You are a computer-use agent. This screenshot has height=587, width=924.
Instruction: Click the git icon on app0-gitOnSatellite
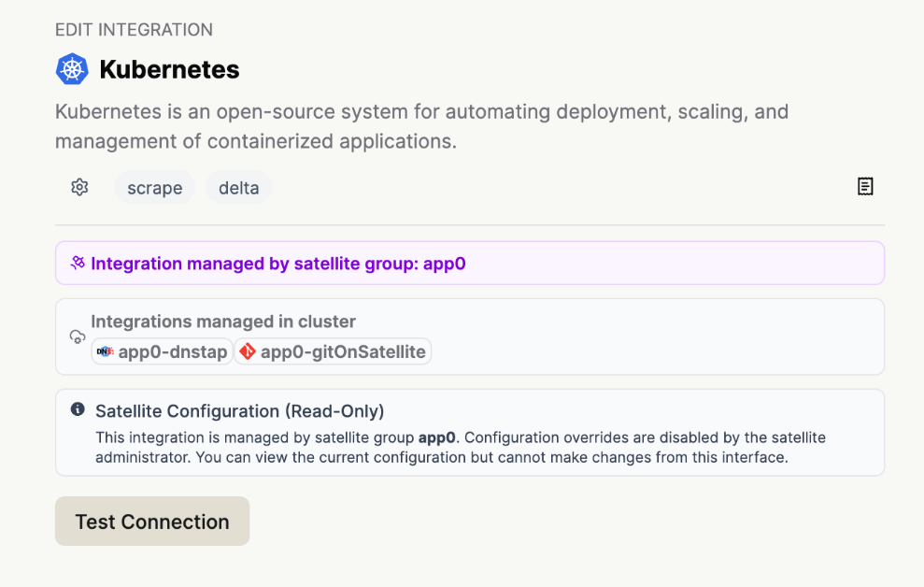tap(247, 351)
